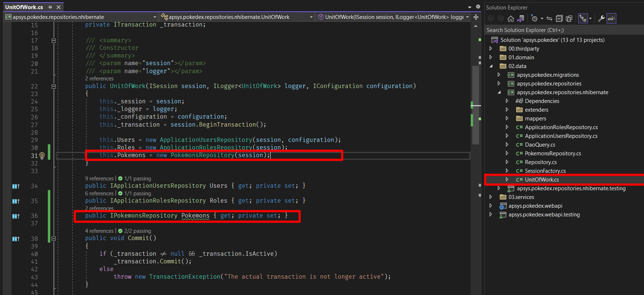This screenshot has width=644, height=295.
Task: Click the lightbulb quick actions icon
Action: (x=42, y=156)
